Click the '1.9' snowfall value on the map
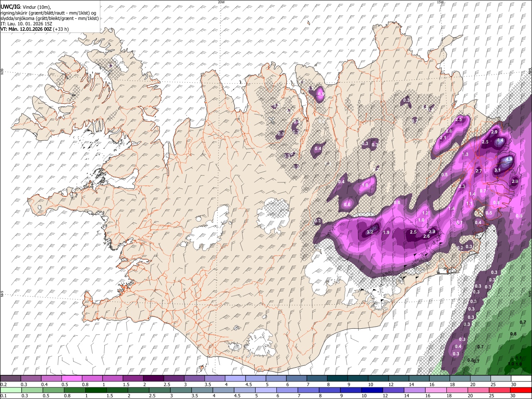This screenshot has height=399, width=532. tap(386, 232)
